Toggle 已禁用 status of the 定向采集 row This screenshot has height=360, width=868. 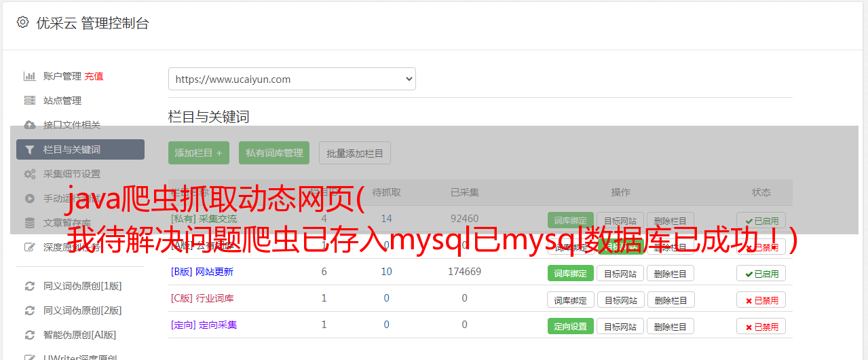click(x=761, y=326)
